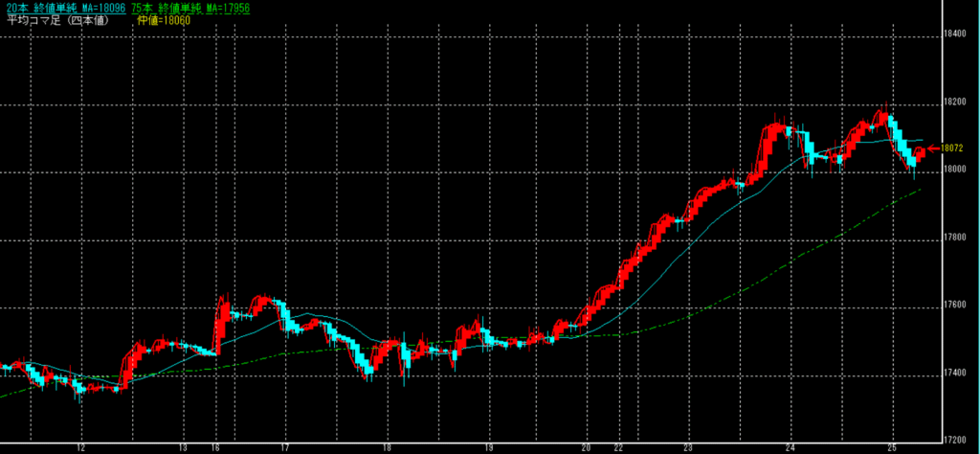Image resolution: width=980 pixels, height=454 pixels.
Task: Click the 18200 price axis label
Action: [953, 101]
